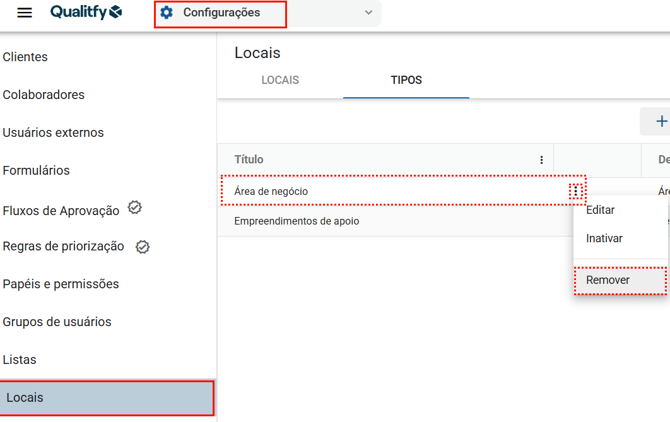
Task: Open the hamburger navigation menu
Action: click(x=25, y=13)
